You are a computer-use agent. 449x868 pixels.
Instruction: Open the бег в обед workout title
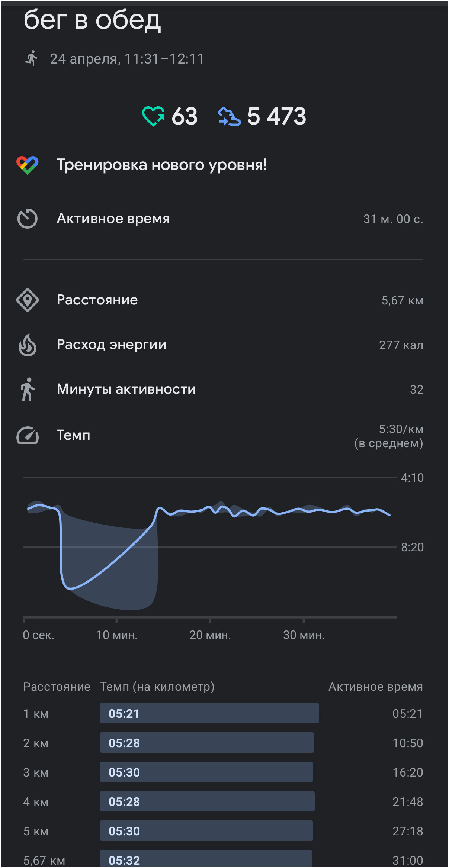pyautogui.click(x=92, y=20)
